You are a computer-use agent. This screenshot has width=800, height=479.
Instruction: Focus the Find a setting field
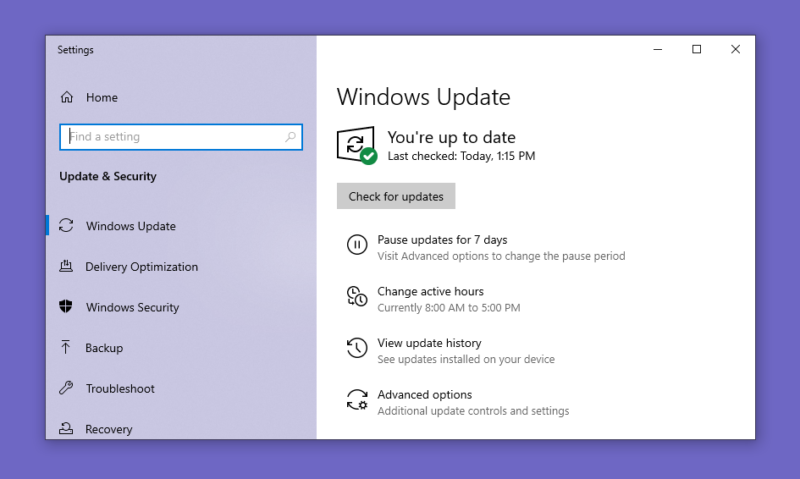pyautogui.click(x=181, y=137)
